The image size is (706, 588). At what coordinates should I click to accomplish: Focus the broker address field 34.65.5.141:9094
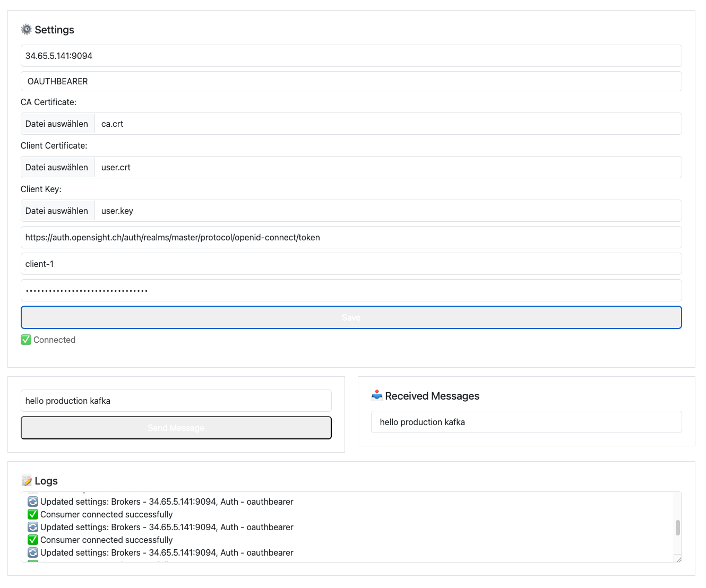[x=351, y=56]
